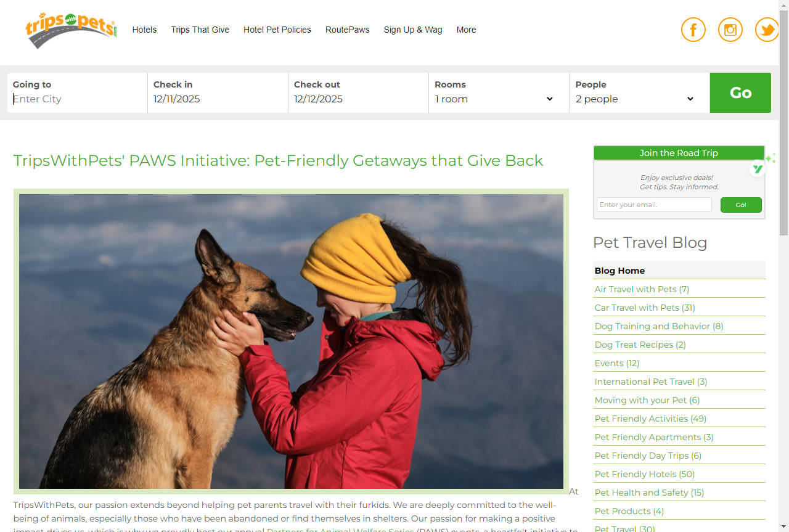
Task: Click the TripsWithPets logo
Action: [x=71, y=30]
